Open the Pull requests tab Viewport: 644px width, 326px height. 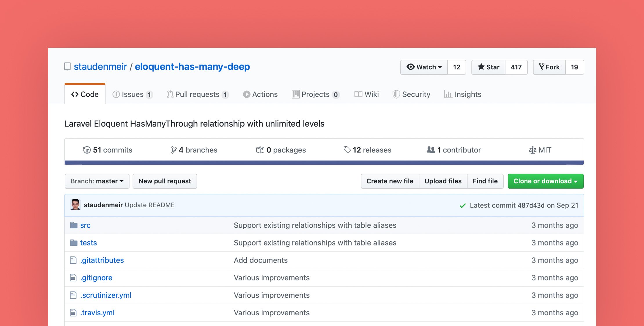(198, 94)
